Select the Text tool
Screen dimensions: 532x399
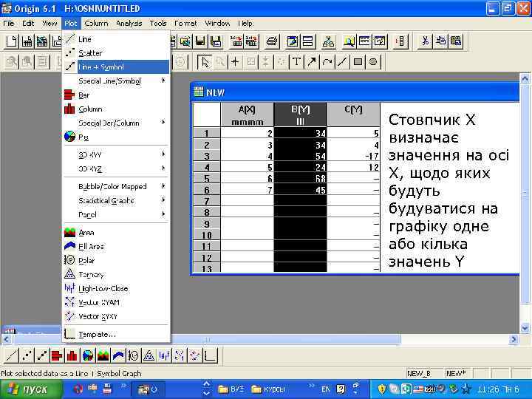coord(296,62)
